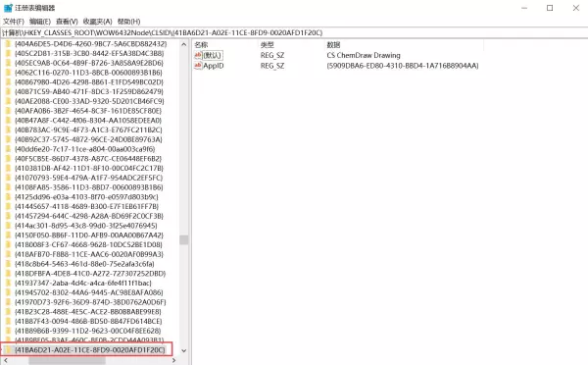Select the {41BA6D21-A02E-11CE...} key

pyautogui.click(x=89, y=350)
